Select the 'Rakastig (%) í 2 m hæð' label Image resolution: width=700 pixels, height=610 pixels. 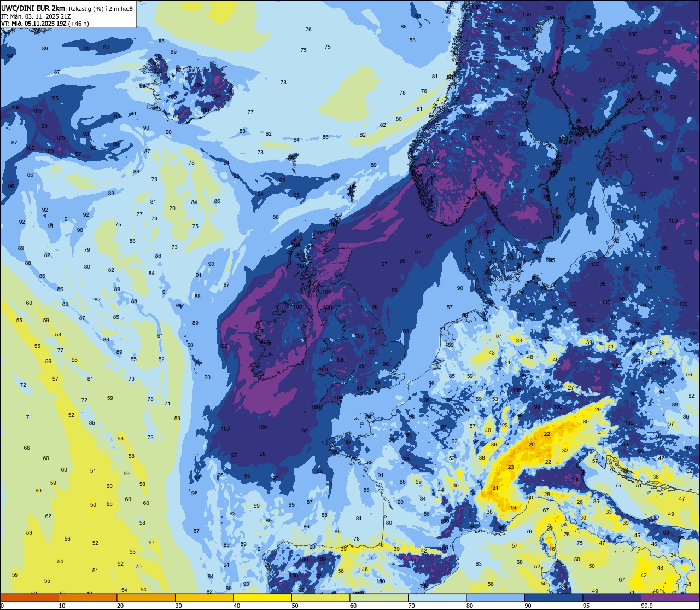pos(101,9)
